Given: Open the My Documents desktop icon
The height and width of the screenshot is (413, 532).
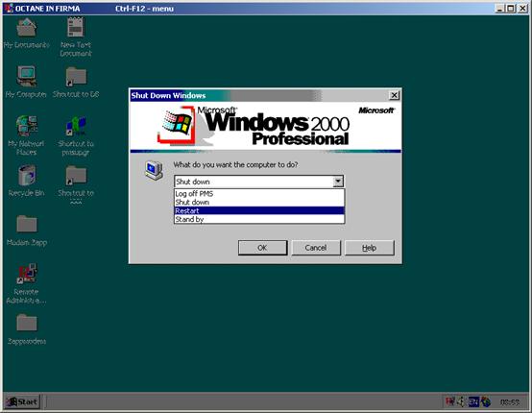Looking at the screenshot, I should 27,28.
